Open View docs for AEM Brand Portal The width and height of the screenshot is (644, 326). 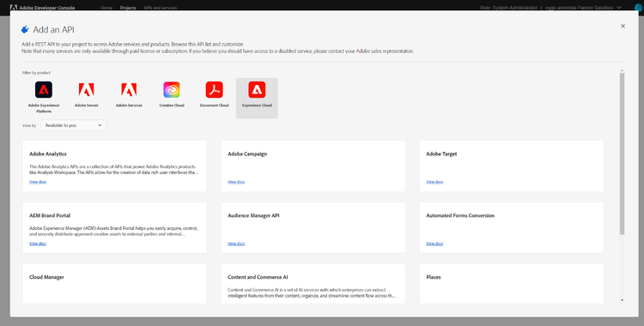(x=38, y=243)
